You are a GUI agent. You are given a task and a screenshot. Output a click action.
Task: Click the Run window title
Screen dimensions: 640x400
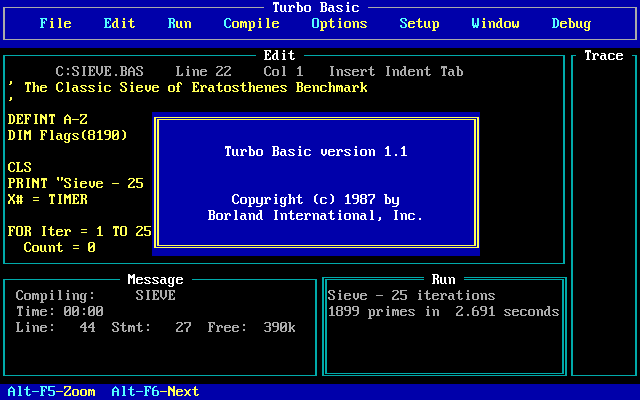[443, 279]
